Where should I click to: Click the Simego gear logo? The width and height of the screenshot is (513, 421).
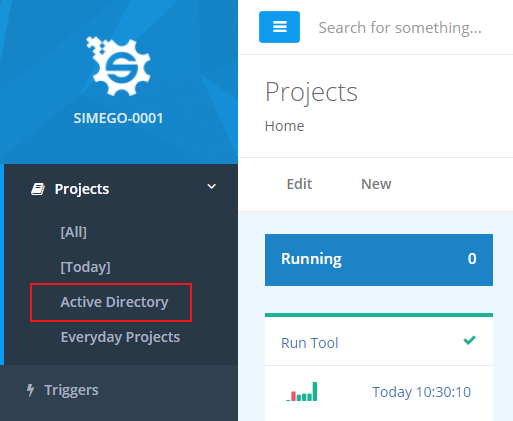[x=118, y=66]
